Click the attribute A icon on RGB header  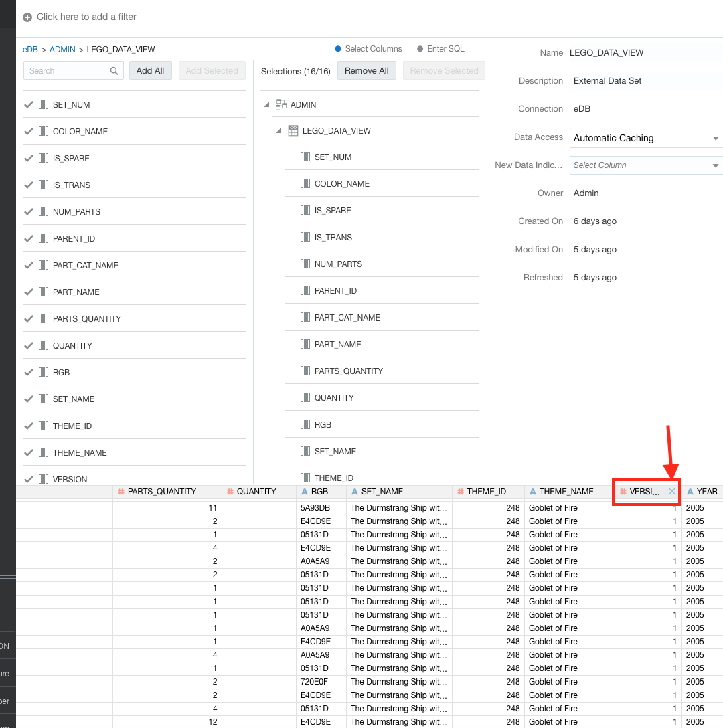point(305,492)
